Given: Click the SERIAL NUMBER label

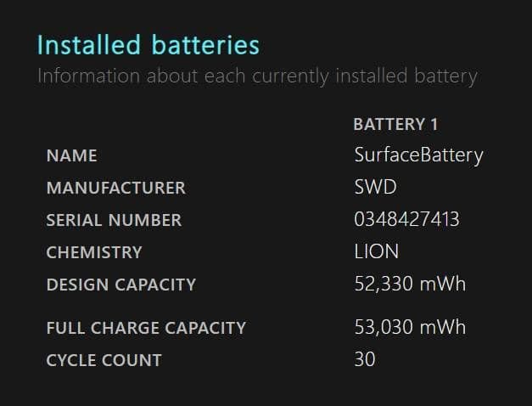Looking at the screenshot, I should (x=114, y=220).
